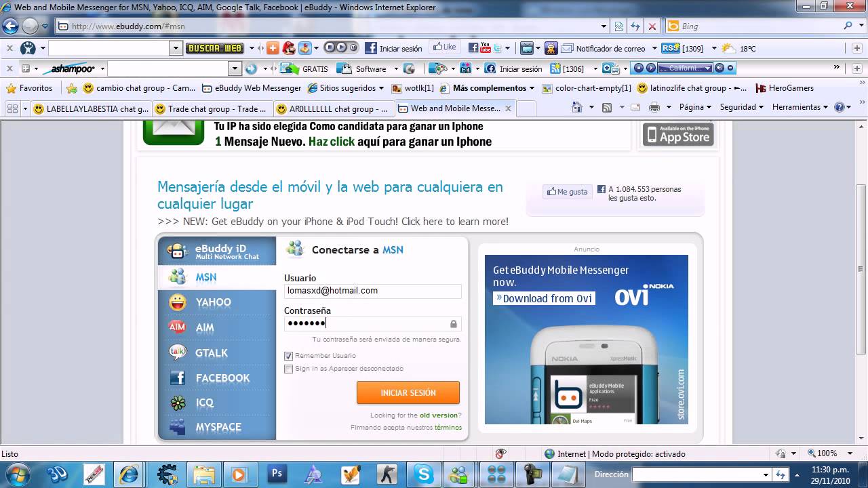
Task: Open eBuddy Web Messenger favorite
Action: (x=250, y=88)
